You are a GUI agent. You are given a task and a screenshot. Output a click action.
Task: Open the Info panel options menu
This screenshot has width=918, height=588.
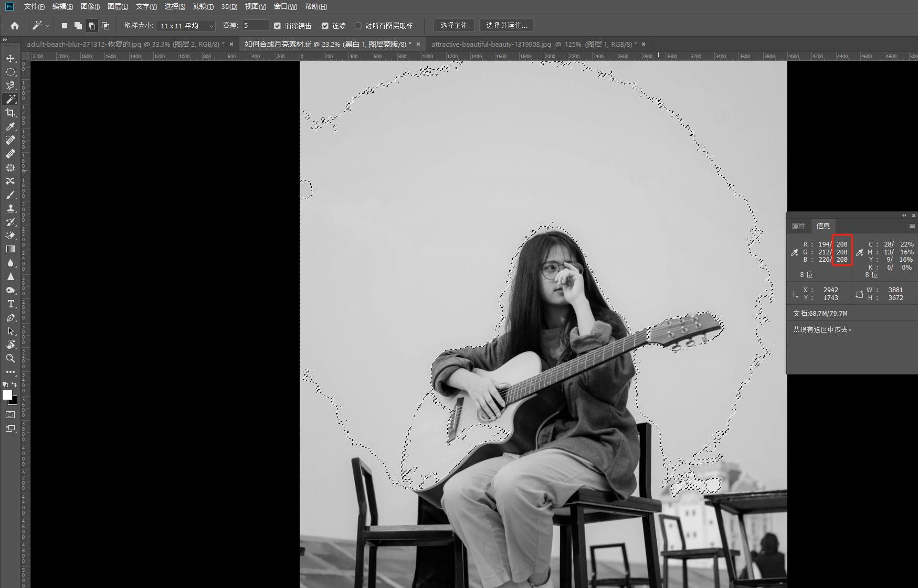(x=912, y=226)
